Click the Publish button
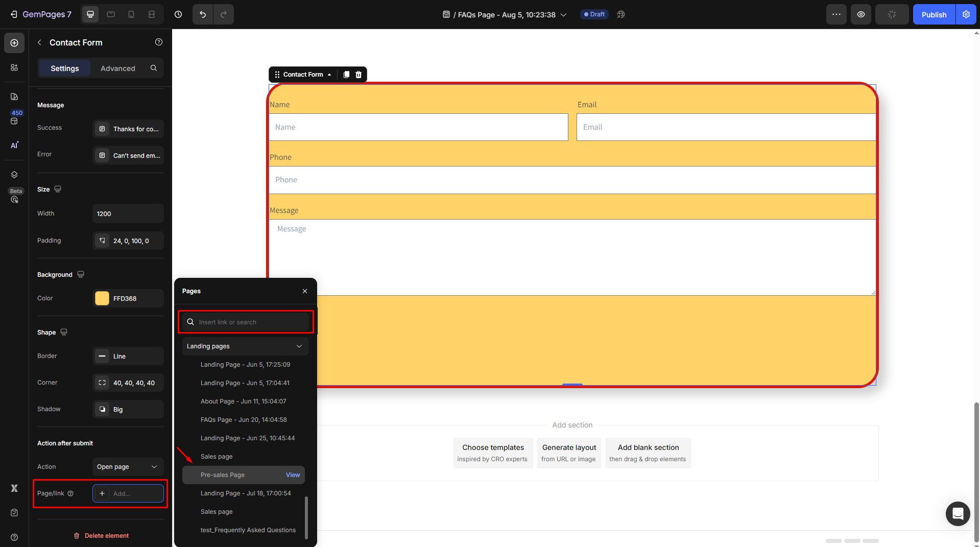 [x=934, y=15]
